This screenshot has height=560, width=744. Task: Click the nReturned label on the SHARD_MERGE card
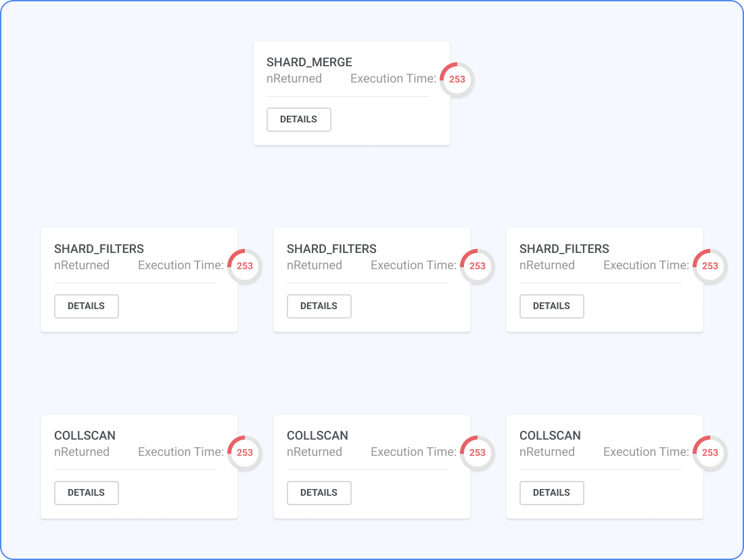coord(294,78)
